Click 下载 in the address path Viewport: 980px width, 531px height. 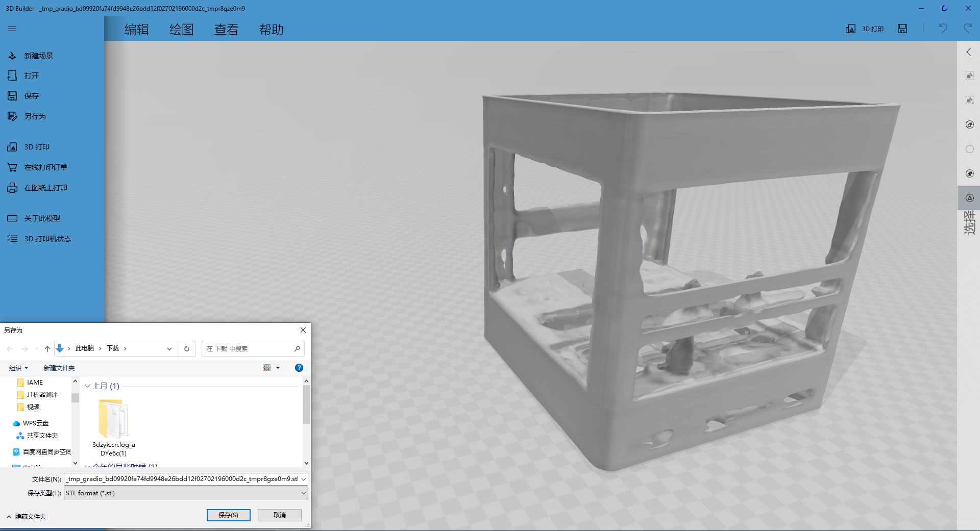113,348
